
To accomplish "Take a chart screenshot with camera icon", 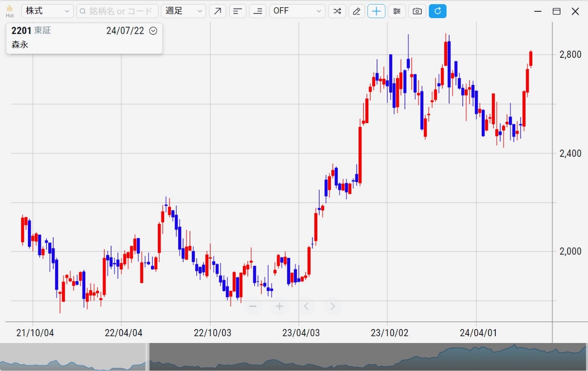I will coord(417,11).
